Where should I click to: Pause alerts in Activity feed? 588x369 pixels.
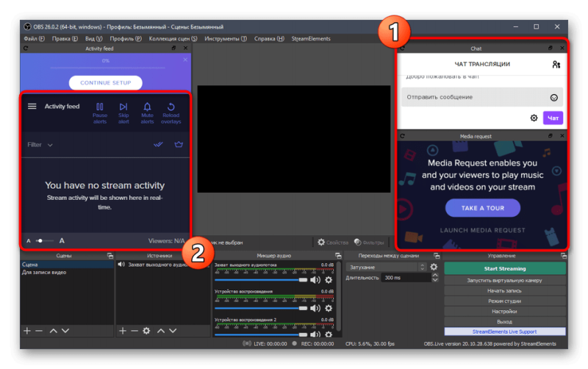[100, 113]
